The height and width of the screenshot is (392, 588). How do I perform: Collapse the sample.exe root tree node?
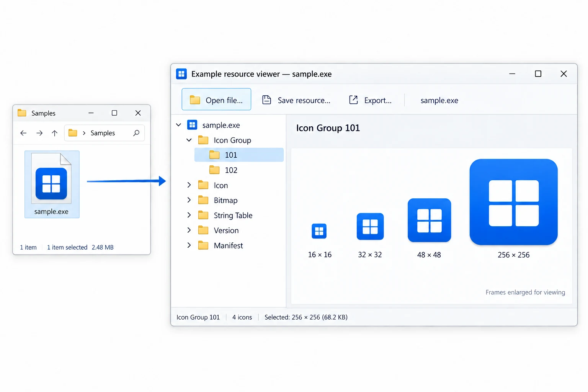(178, 125)
